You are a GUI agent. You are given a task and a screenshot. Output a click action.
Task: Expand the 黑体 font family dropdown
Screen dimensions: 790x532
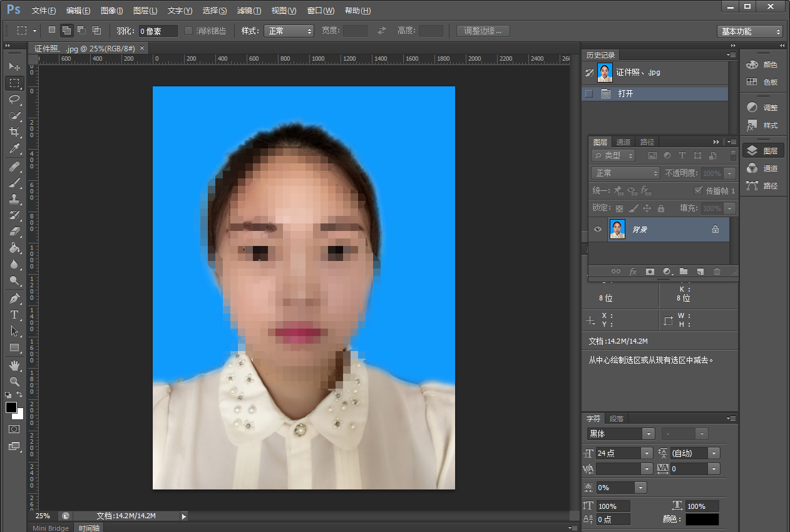pos(621,434)
